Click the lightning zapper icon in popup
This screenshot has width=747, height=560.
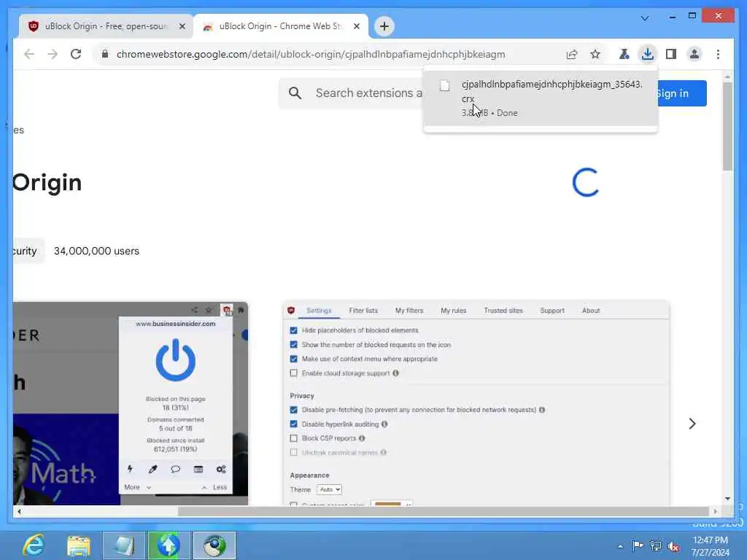click(130, 469)
